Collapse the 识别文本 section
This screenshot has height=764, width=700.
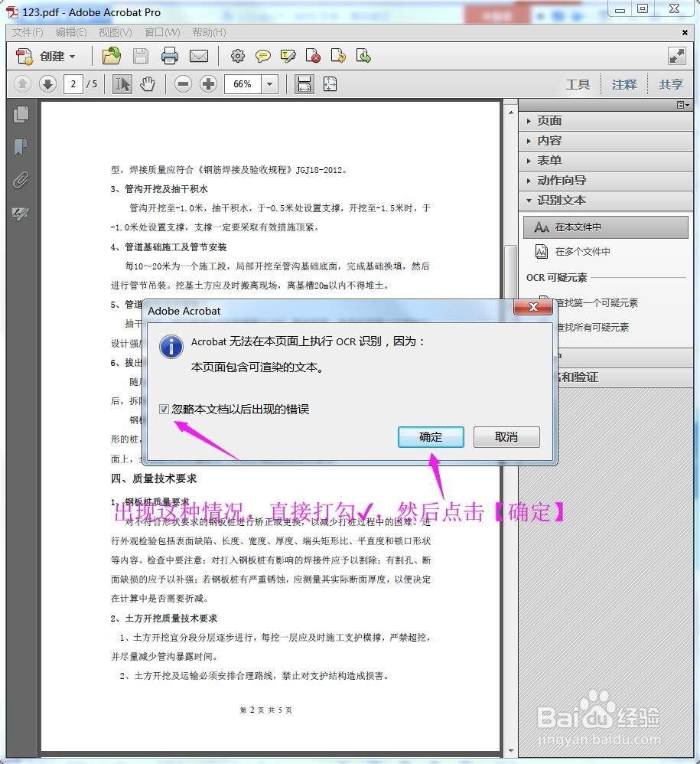(606, 201)
